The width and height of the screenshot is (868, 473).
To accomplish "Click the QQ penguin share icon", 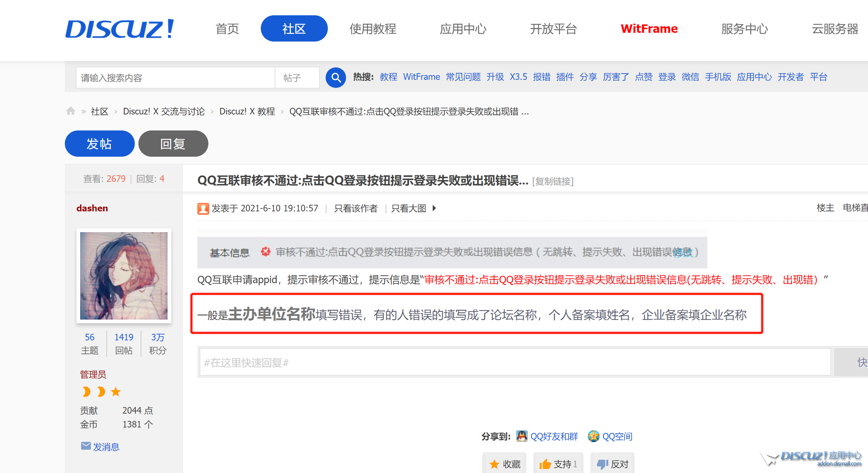I will pyautogui.click(x=522, y=436).
